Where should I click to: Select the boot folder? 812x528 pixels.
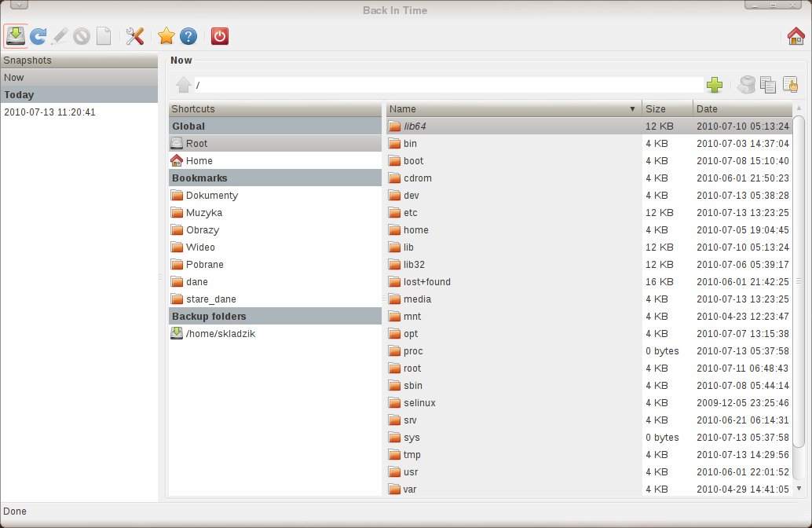coord(589,160)
